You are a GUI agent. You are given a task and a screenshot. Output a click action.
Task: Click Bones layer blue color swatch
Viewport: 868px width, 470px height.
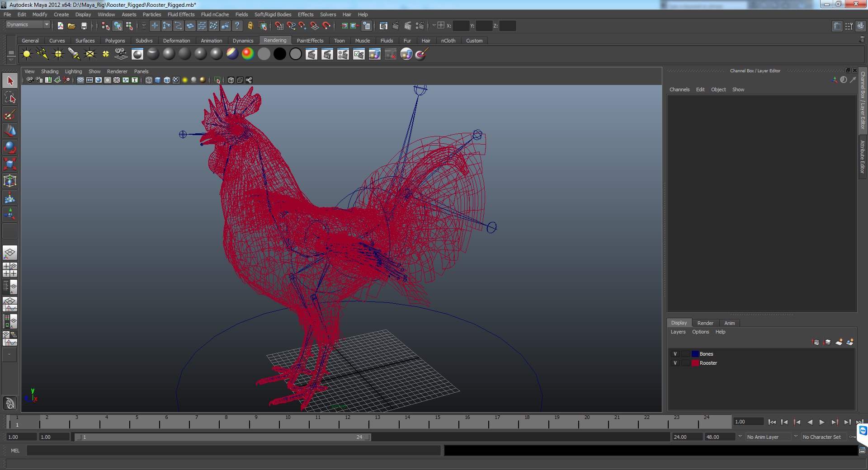click(695, 354)
